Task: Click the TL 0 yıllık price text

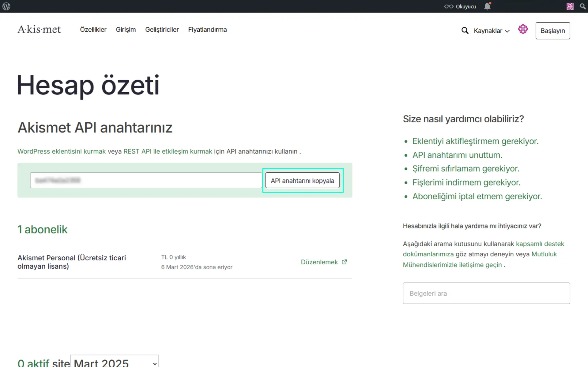Action: 173,257
